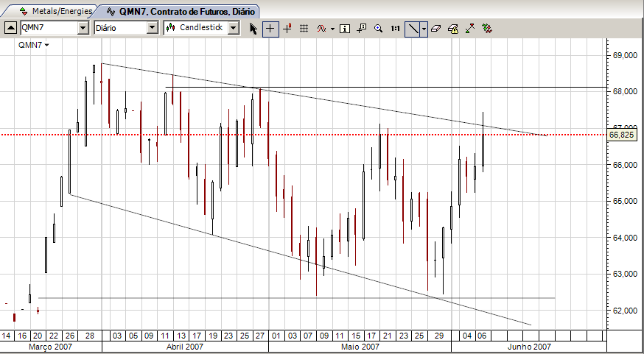Click the 68,000 price axis label
Viewport: 644px width, 354px height.
click(623, 91)
